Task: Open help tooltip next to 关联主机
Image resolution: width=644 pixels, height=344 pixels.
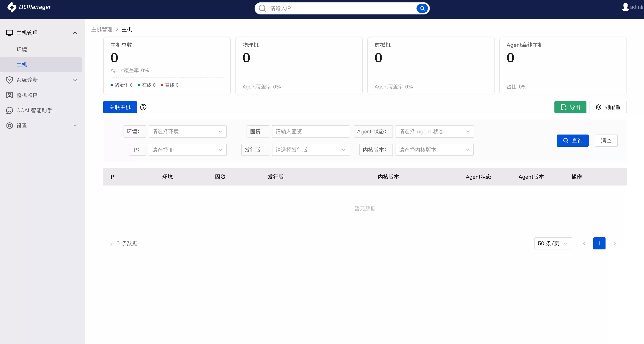Action: pyautogui.click(x=143, y=107)
